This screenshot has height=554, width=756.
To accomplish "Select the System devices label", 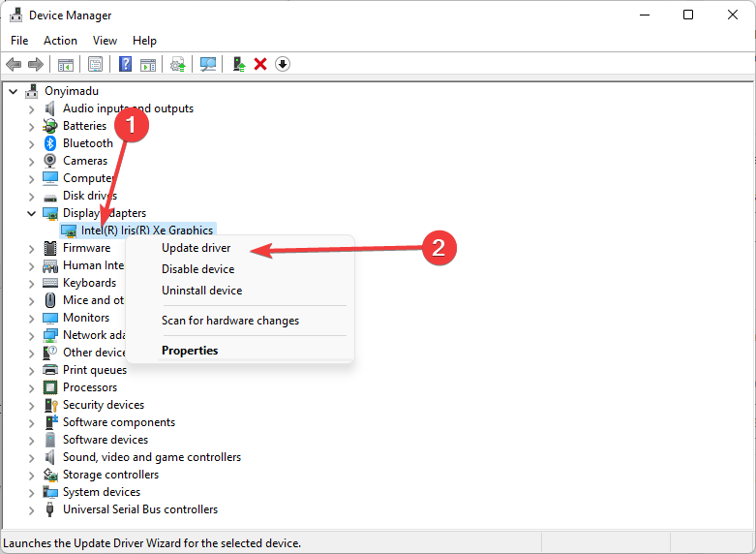I will [x=102, y=492].
